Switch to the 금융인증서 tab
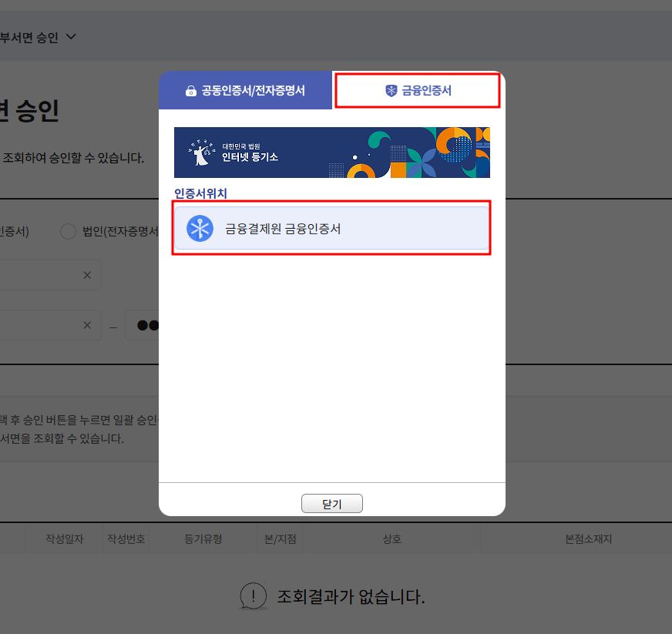672x634 pixels. 418,90
